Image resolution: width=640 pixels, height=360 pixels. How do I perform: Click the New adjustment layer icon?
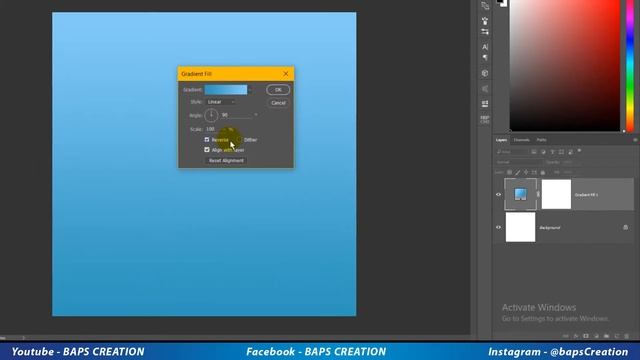(x=596, y=336)
